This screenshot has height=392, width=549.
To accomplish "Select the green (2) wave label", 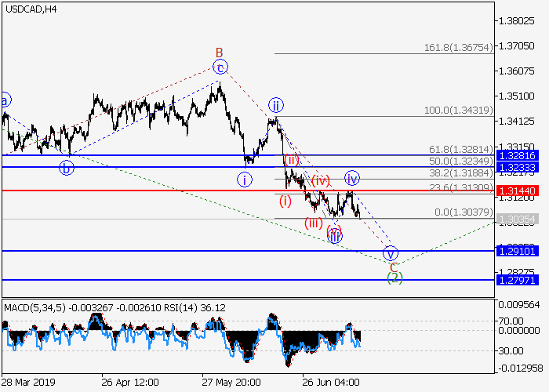I will pos(395,278).
